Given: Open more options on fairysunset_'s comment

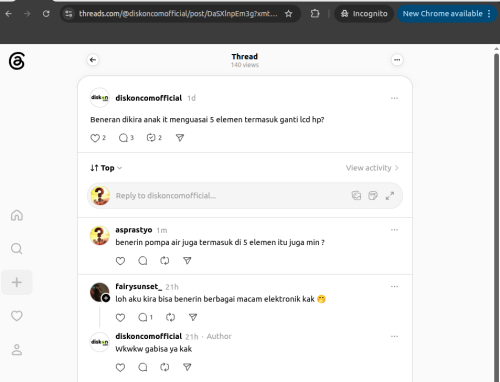Looking at the screenshot, I should tap(394, 286).
